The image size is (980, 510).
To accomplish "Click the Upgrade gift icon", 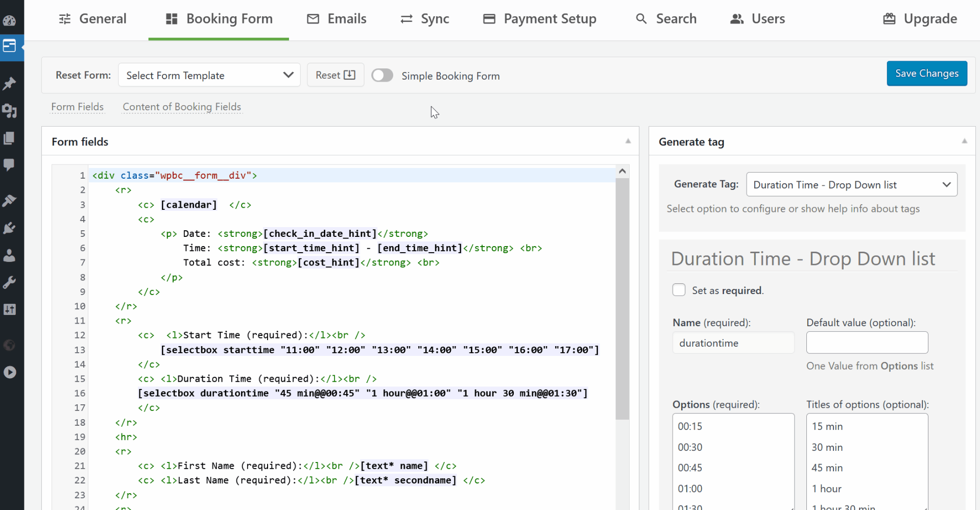I will tap(890, 19).
